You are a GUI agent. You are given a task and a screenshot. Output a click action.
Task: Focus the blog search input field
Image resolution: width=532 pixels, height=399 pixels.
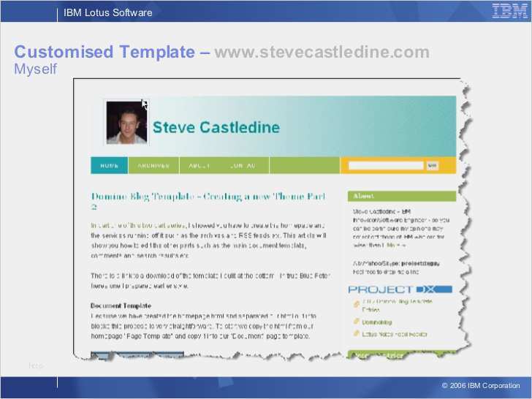point(386,166)
